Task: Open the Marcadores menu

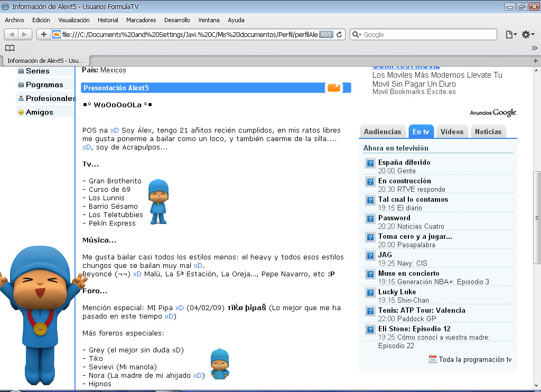Action: pos(141,20)
